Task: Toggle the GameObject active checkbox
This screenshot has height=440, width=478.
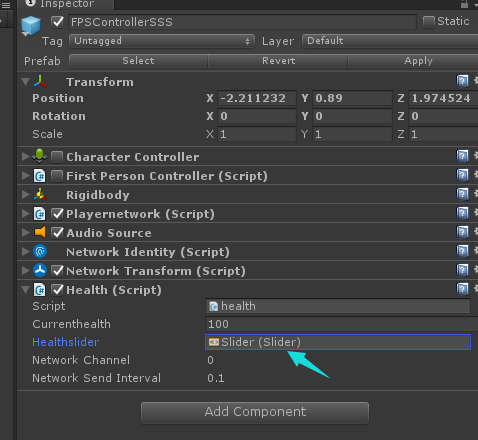Action: coord(58,22)
